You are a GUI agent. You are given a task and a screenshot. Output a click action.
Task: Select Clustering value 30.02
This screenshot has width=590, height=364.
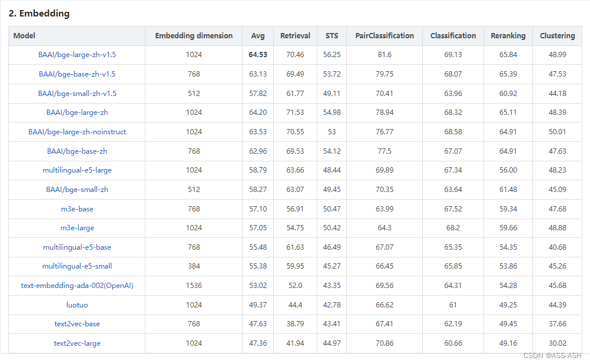point(557,343)
